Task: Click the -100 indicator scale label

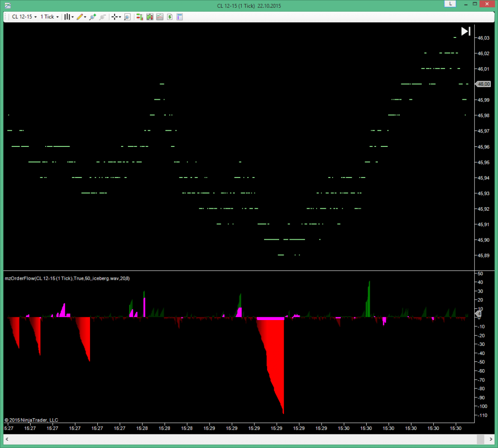Action: 482,406
